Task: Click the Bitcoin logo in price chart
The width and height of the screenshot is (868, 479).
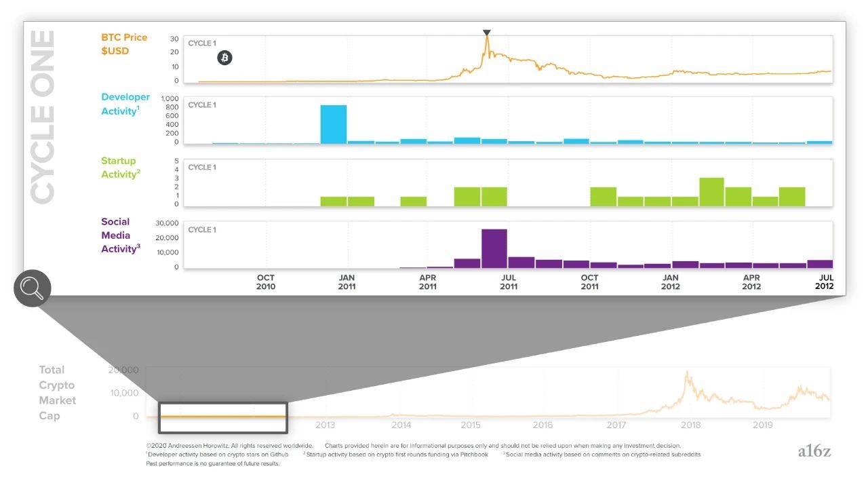Action: click(x=224, y=58)
